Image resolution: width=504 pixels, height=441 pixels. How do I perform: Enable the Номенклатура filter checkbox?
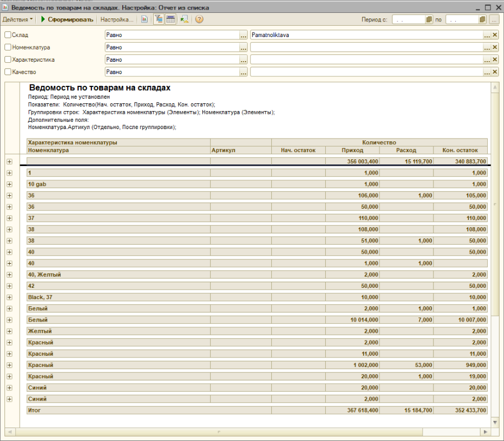pos(8,47)
